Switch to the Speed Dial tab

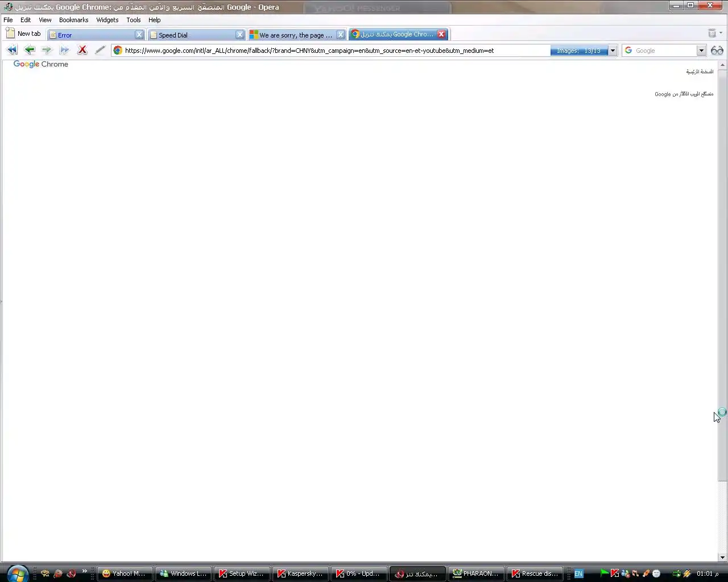click(193, 35)
